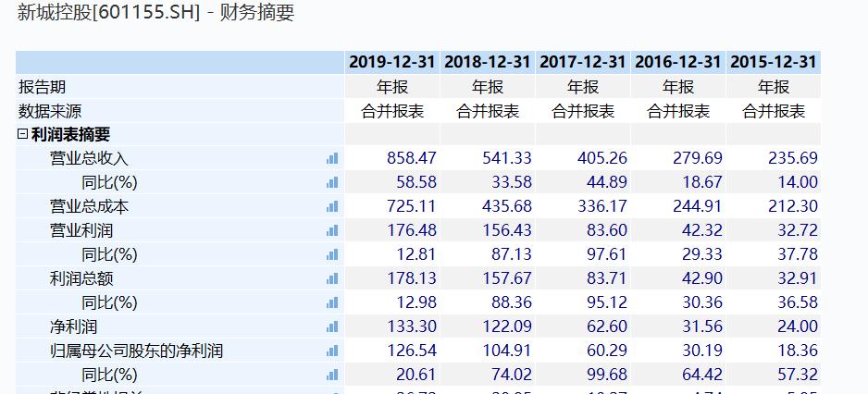Select parent net profit value 104.91
Screen dimensions: 868x394
pos(506,351)
